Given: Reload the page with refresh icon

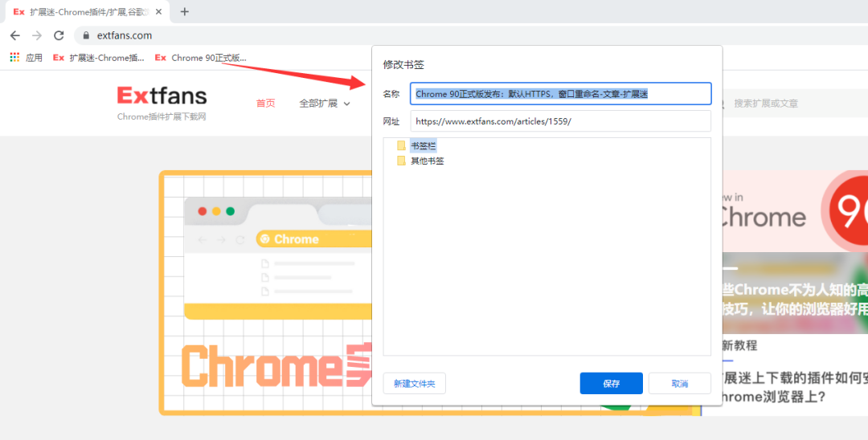Looking at the screenshot, I should click(x=59, y=35).
